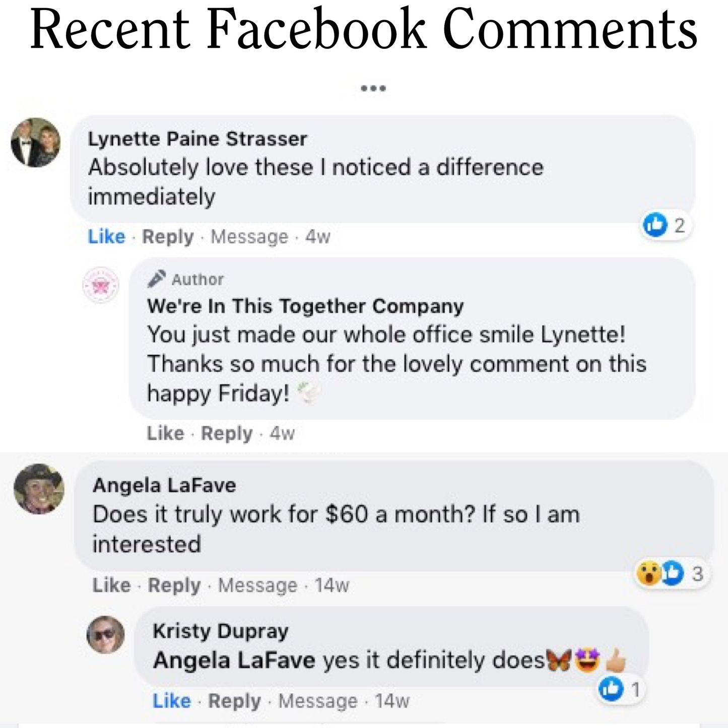Message Lynette Paine Strasser from her comment

pos(249,236)
